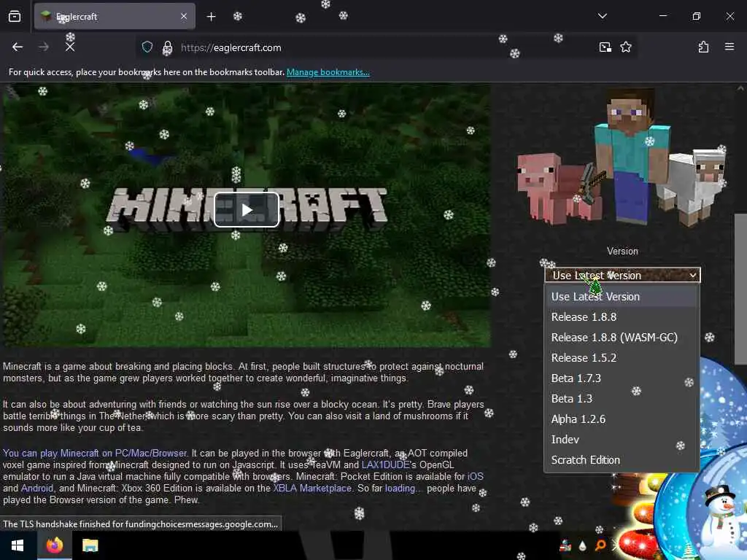Pick Scratch Edition from version list
This screenshot has height=560, width=747.
[x=622, y=461]
